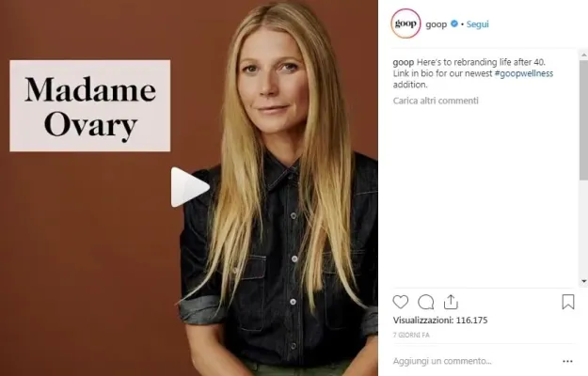588x376 pixels.
Task: Click the scrollbar up arrow in comments
Action: (583, 55)
